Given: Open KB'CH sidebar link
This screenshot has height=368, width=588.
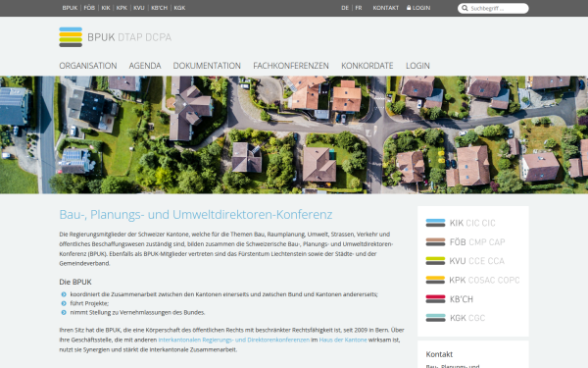Looking at the screenshot, I should pyautogui.click(x=462, y=299).
